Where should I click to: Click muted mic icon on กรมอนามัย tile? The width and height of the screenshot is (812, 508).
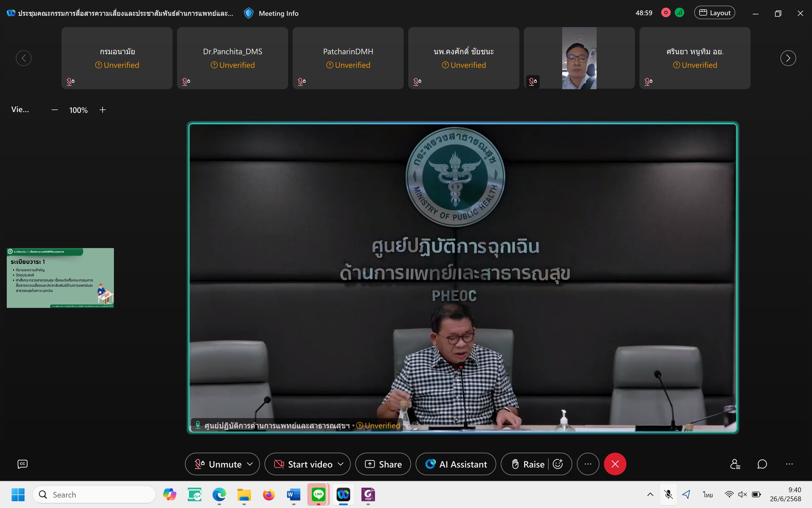tap(70, 81)
